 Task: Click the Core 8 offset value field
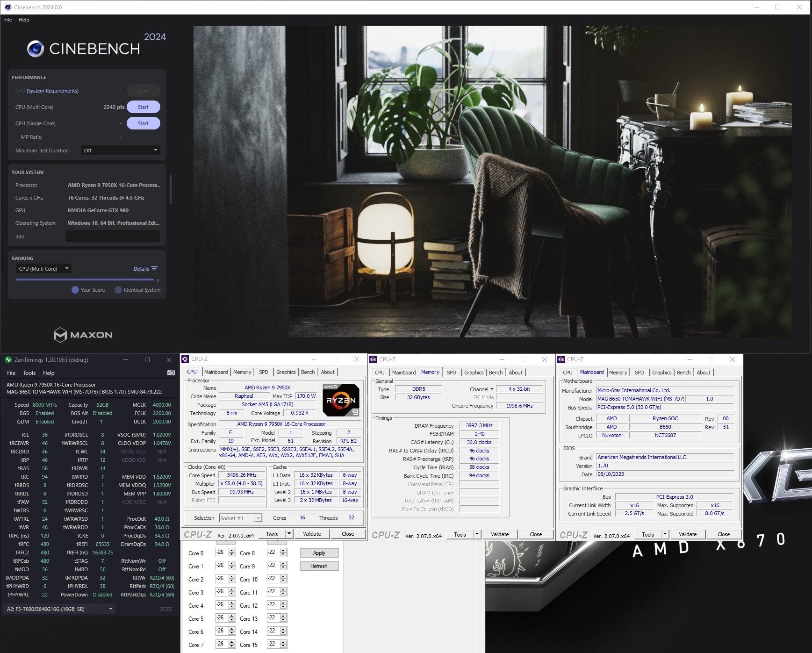pos(273,553)
